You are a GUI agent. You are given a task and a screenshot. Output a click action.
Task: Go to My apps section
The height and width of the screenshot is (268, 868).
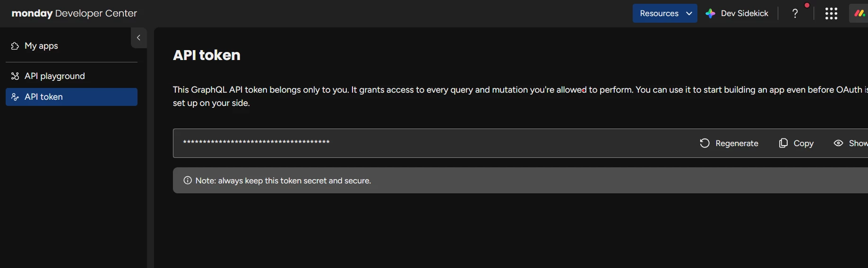click(x=42, y=46)
